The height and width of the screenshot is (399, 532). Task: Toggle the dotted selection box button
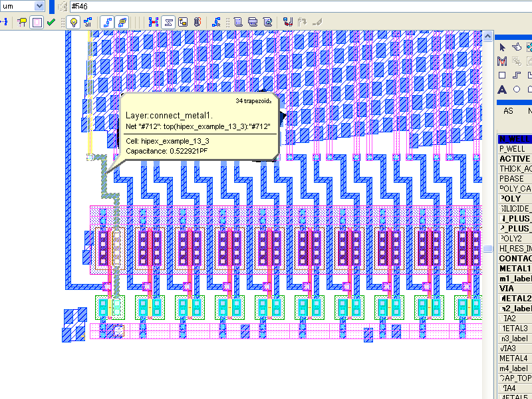coord(37,22)
